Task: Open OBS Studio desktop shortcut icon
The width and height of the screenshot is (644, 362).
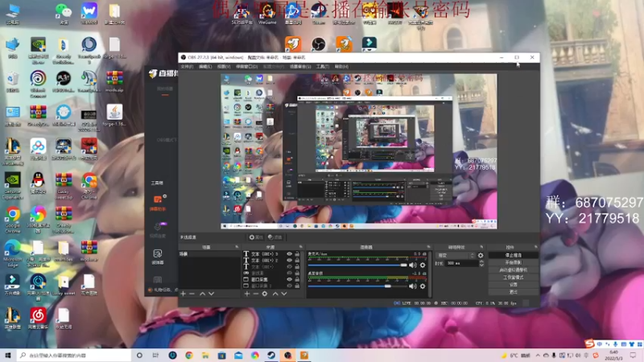Action: (318, 44)
